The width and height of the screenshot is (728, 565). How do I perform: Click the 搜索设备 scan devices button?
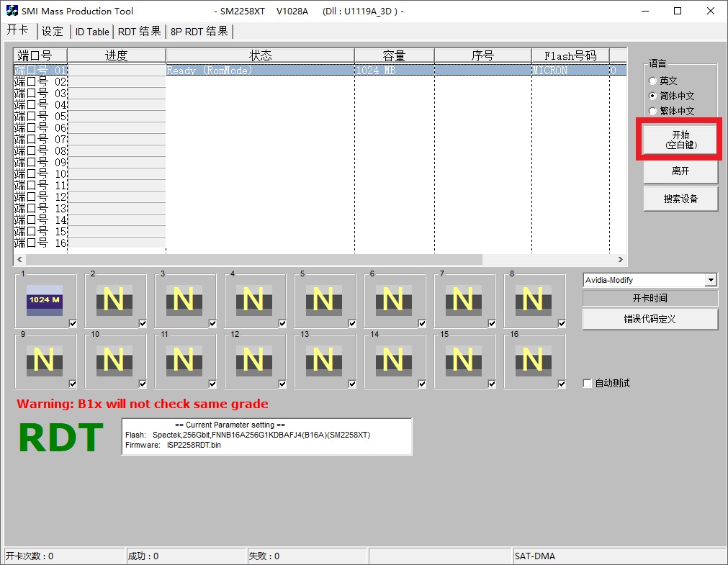pyautogui.click(x=680, y=199)
